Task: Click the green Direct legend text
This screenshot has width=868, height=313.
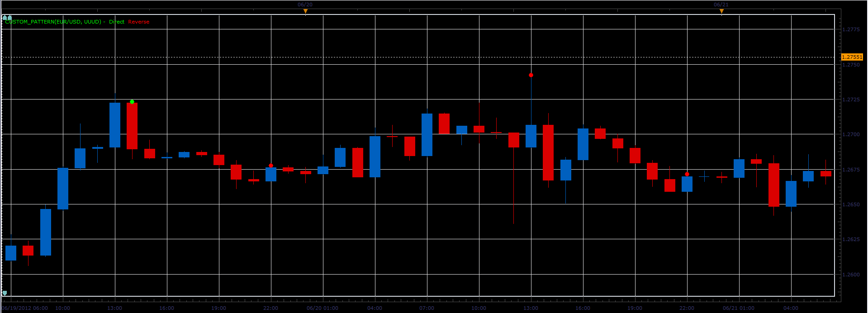Action: pyautogui.click(x=117, y=22)
